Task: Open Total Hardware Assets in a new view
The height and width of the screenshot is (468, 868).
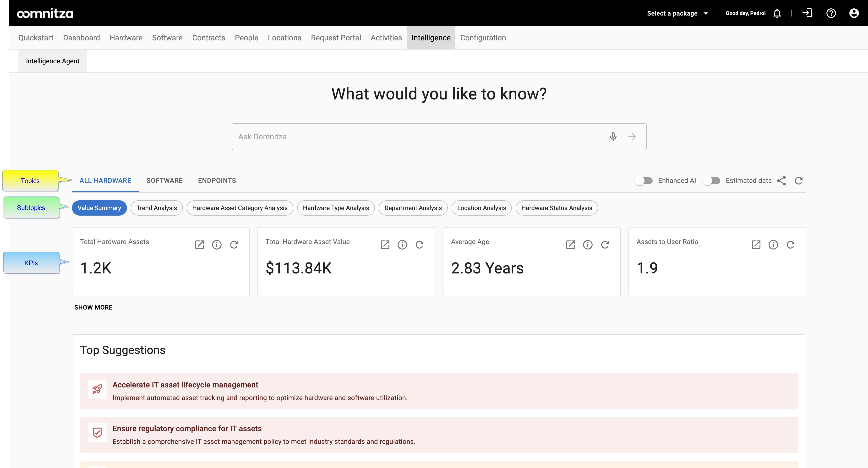Action: pos(199,245)
